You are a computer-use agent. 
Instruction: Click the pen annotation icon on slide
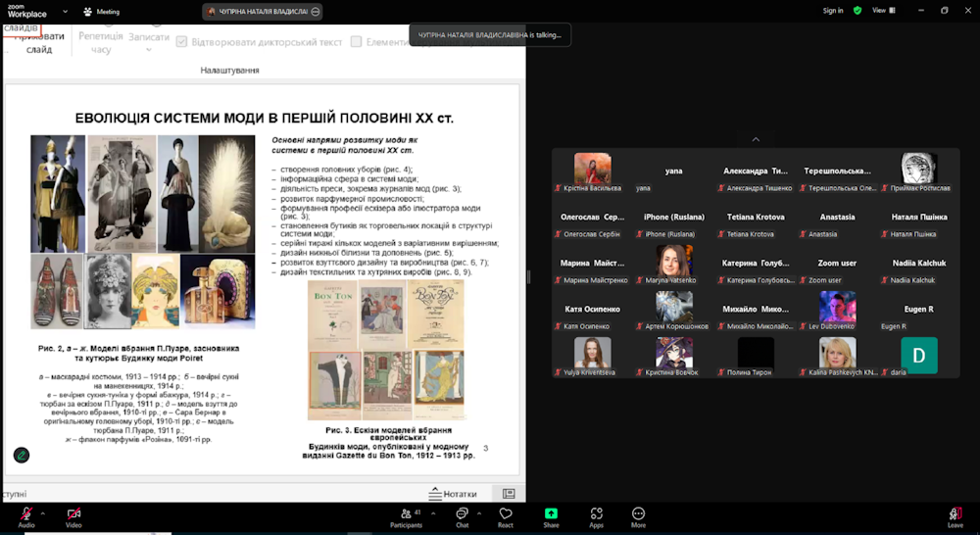coord(22,455)
